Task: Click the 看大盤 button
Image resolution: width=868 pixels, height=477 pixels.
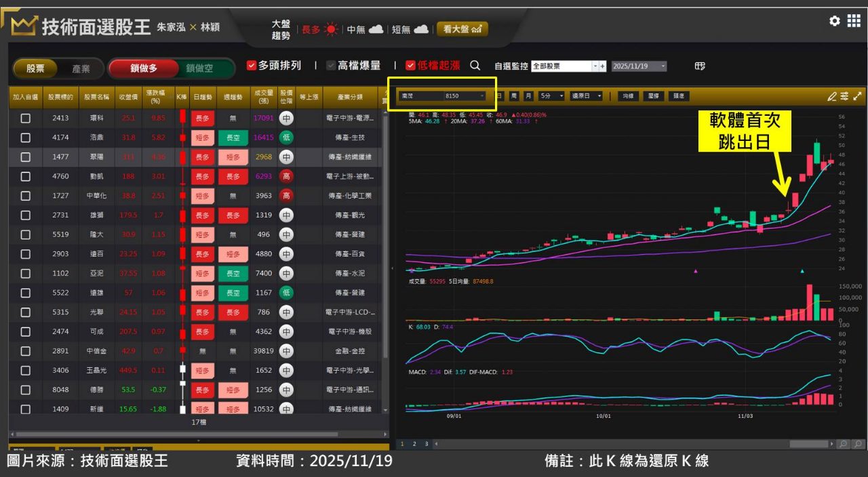Action: (462, 29)
